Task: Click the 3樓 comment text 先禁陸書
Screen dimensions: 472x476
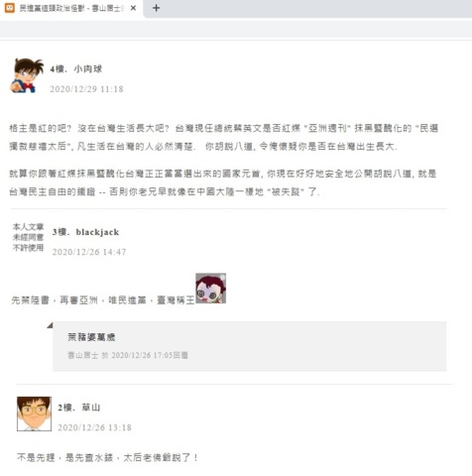Action: point(30,300)
